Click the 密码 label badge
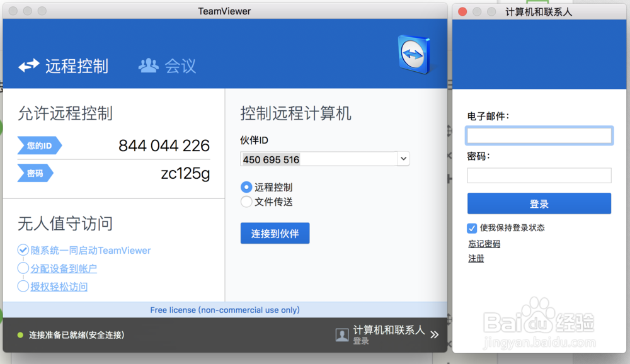The width and height of the screenshot is (630, 364). 35,173
